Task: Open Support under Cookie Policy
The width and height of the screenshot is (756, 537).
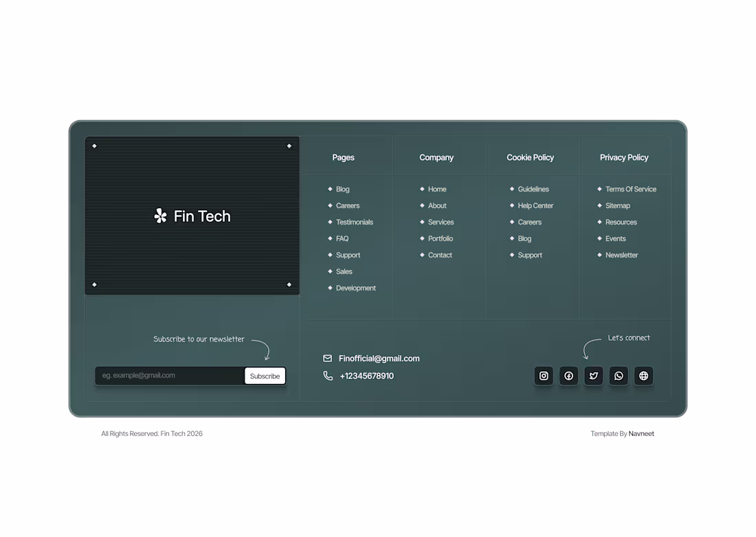Action: coord(529,255)
